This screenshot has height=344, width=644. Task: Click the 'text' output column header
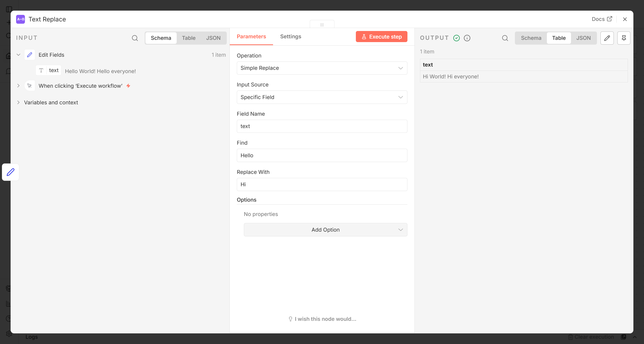coord(524,65)
